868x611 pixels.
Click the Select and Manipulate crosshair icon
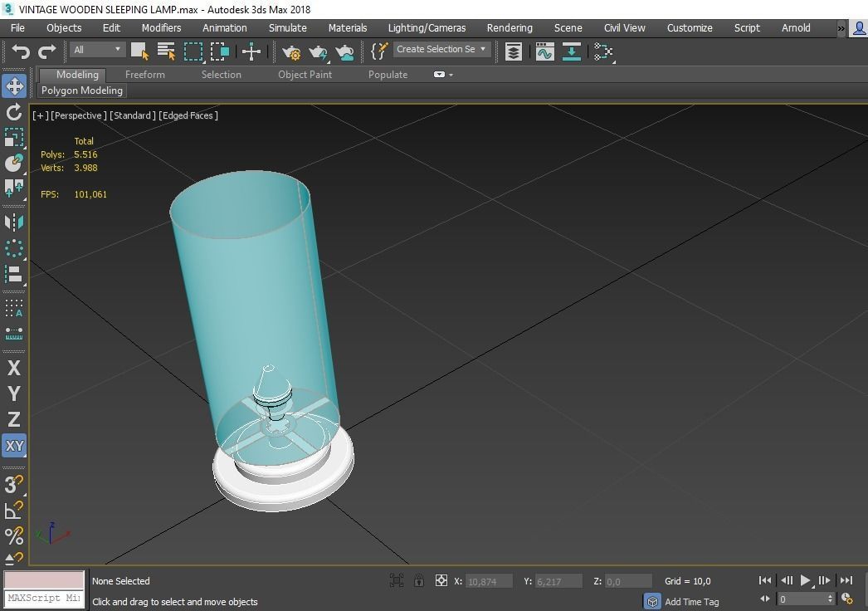tap(251, 51)
